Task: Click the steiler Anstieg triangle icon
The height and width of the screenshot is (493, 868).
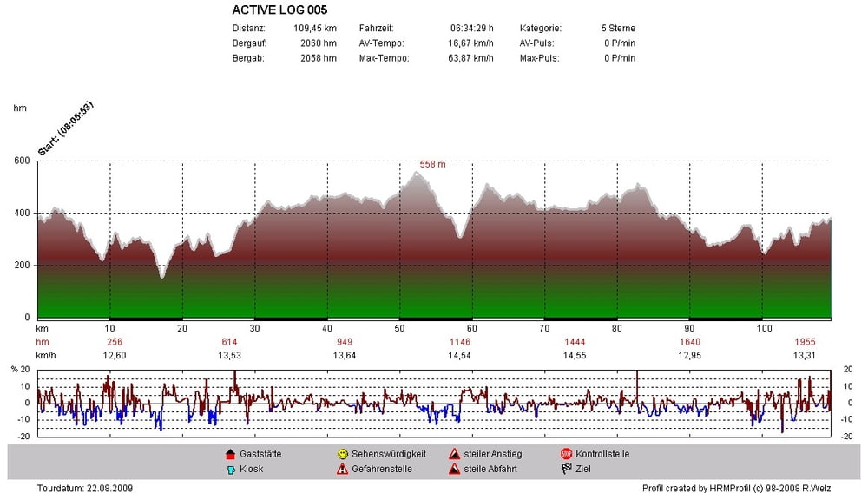Action: click(x=455, y=454)
